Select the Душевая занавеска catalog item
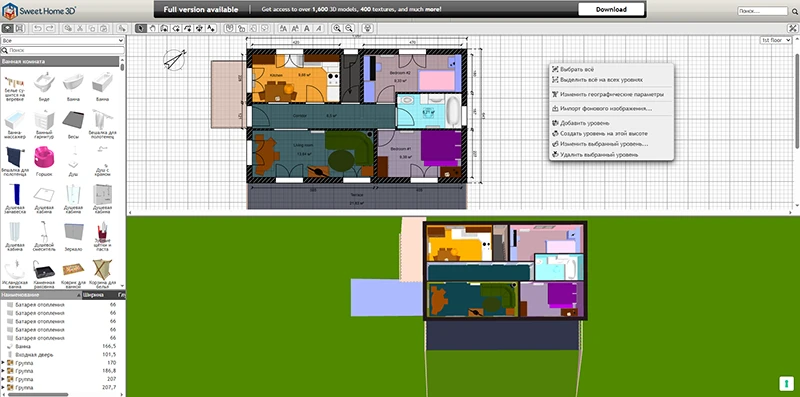 click(14, 198)
